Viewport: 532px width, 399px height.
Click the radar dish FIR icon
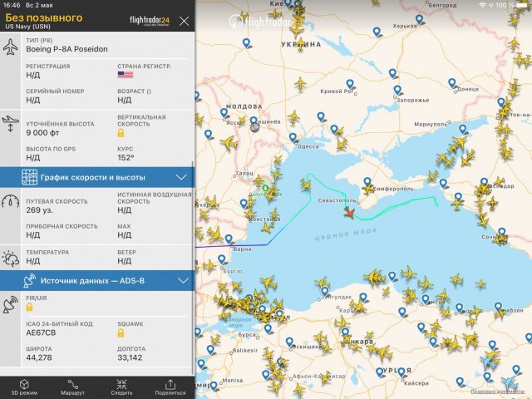click(x=10, y=304)
